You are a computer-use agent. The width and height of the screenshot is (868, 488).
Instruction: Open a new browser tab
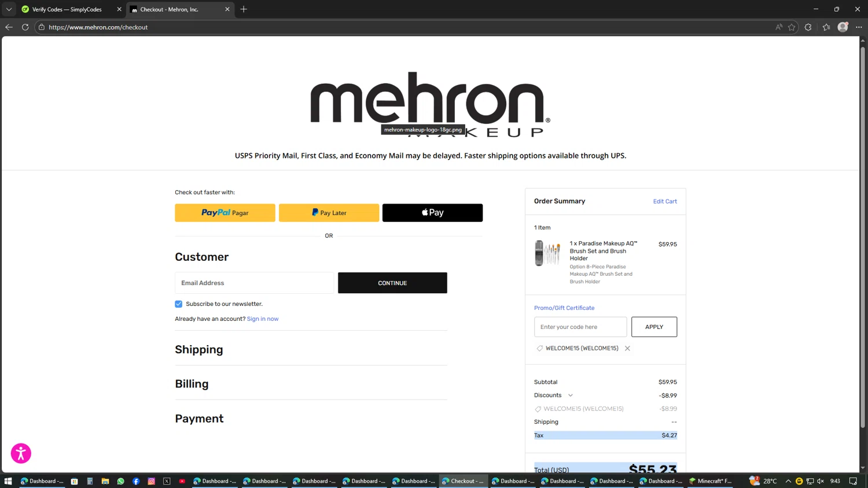point(244,9)
